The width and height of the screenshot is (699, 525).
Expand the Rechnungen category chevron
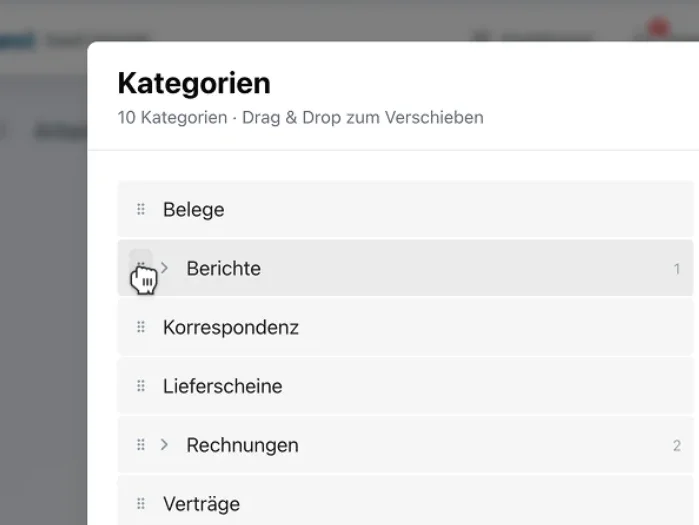pyautogui.click(x=165, y=445)
